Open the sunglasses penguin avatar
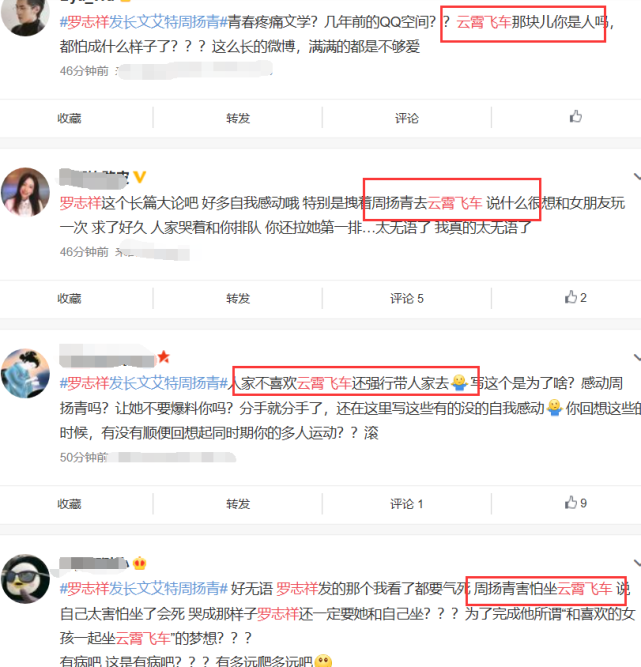The height and width of the screenshot is (667, 641). (x=25, y=579)
